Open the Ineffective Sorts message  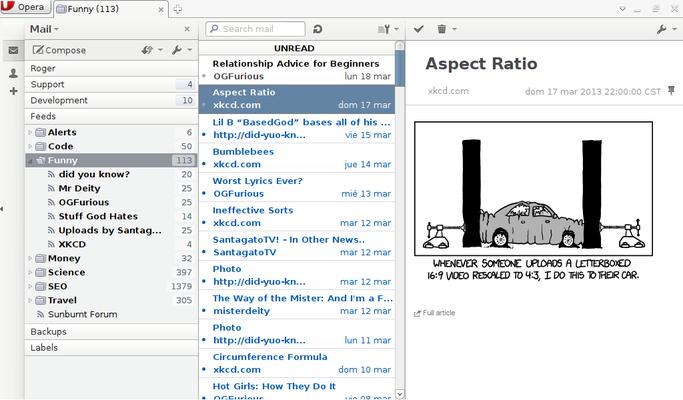297,217
